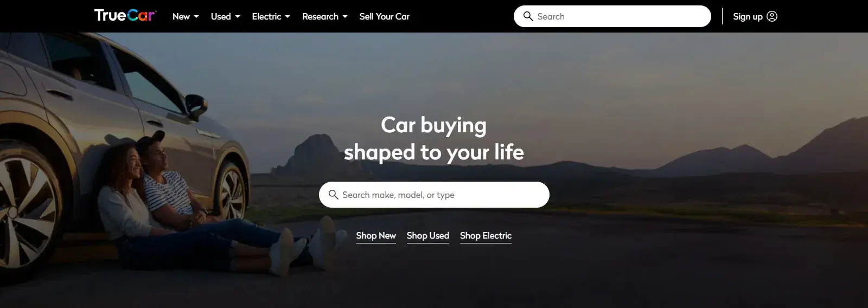Focus the top header Search field
The image size is (868, 308).
point(612,16)
